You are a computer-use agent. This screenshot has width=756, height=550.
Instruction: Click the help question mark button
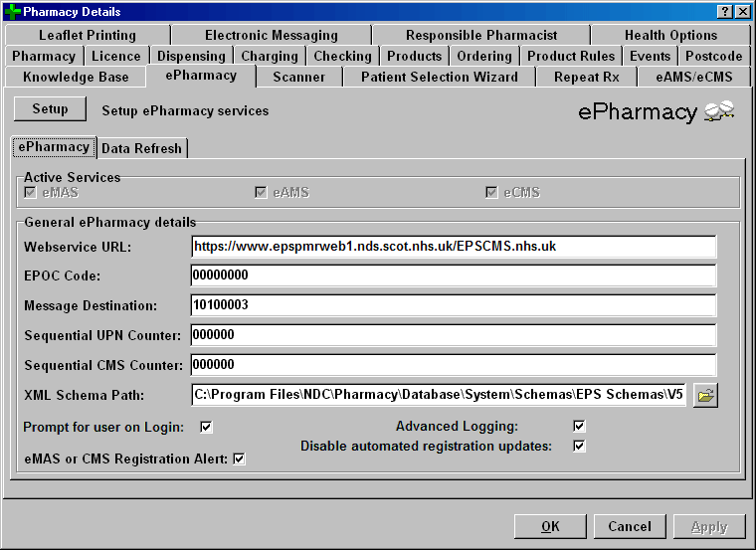coord(723,11)
